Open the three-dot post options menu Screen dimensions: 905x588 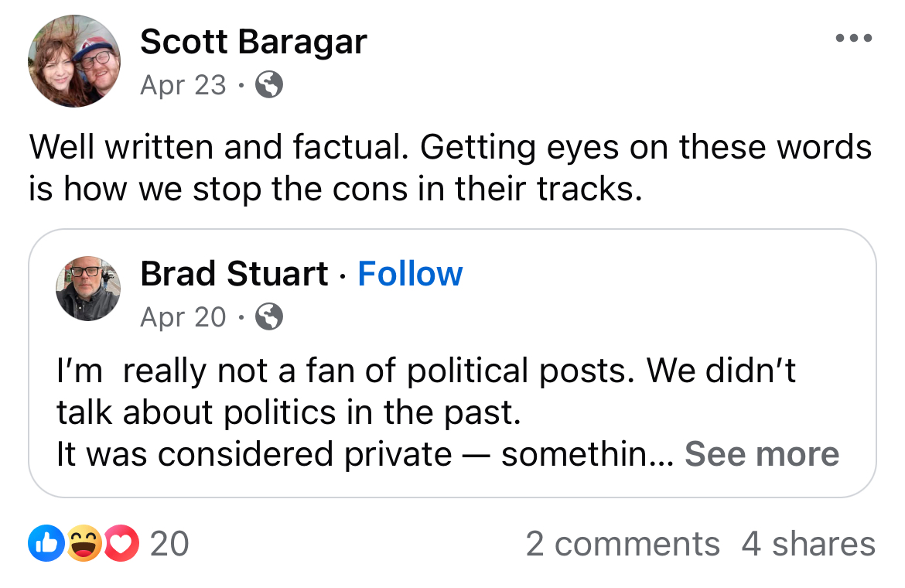pos(854,38)
